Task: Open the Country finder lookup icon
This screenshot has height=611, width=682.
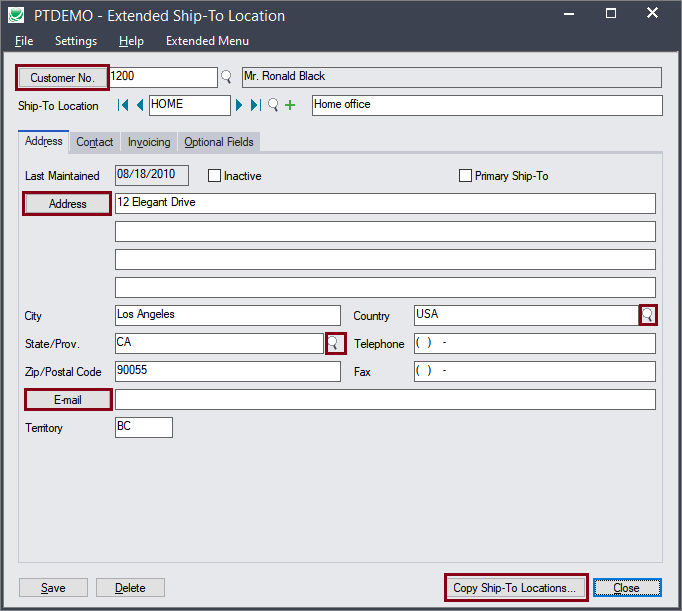Action: click(x=648, y=315)
